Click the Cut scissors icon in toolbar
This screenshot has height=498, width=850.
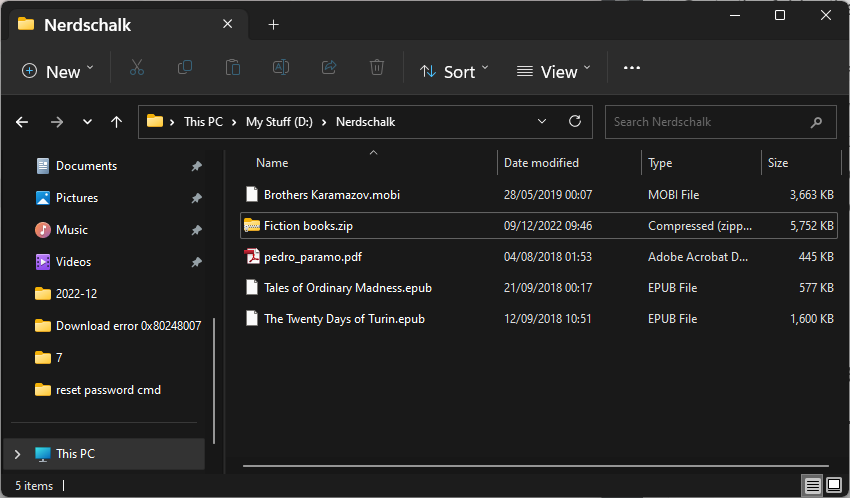[137, 68]
